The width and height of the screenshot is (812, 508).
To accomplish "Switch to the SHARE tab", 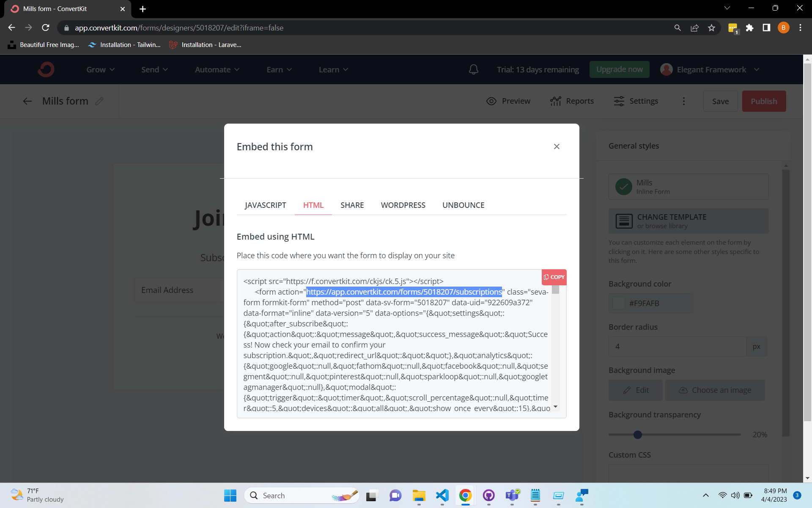I will [x=352, y=205].
